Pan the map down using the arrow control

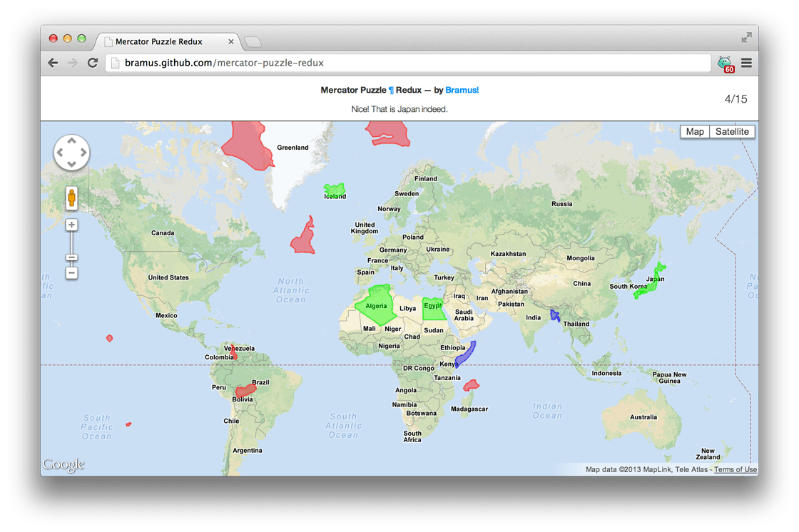pos(71,165)
